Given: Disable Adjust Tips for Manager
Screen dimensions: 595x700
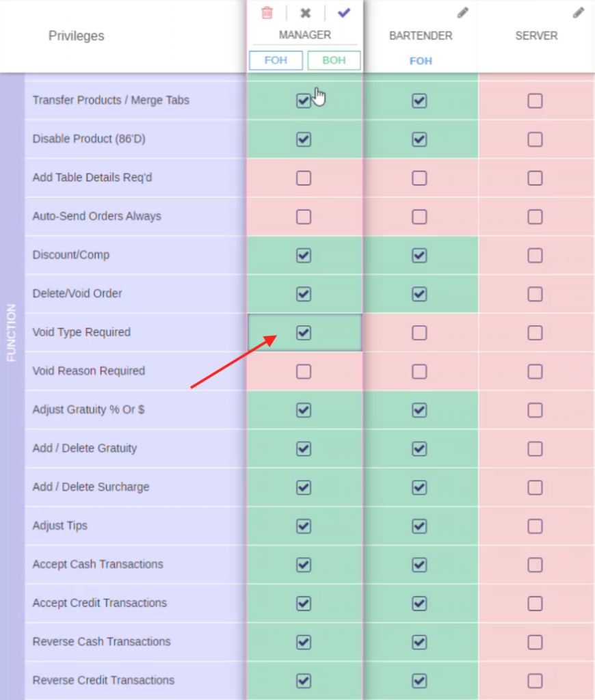Looking at the screenshot, I should (x=304, y=526).
